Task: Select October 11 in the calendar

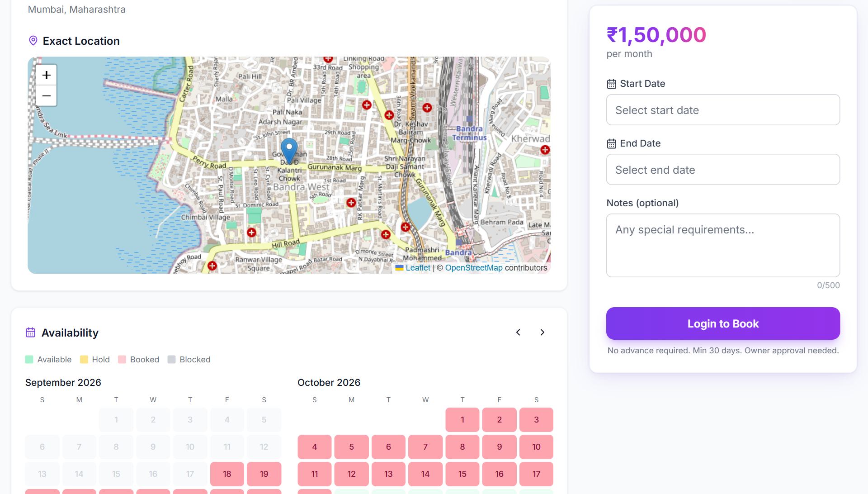Action: point(315,474)
